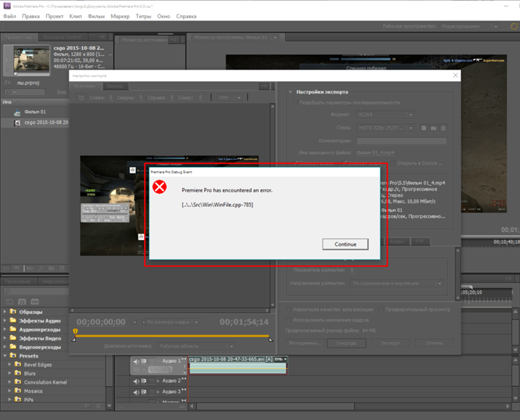Toggle sync lock icon on Аудио 1 track
This screenshot has height=420, width=520.
coord(144,361)
